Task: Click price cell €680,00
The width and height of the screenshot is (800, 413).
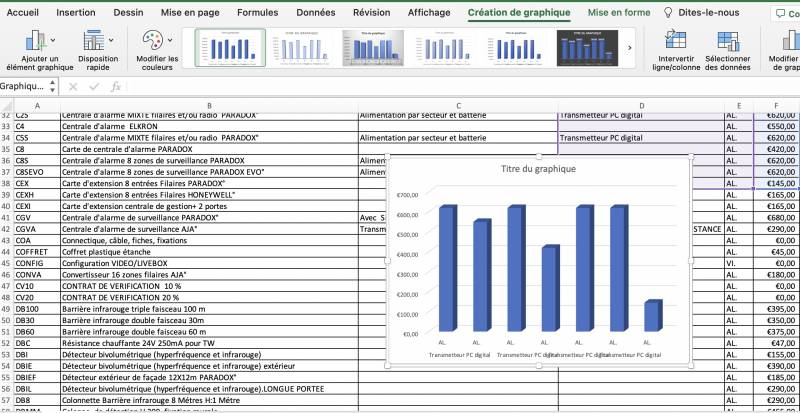Action: click(777, 217)
